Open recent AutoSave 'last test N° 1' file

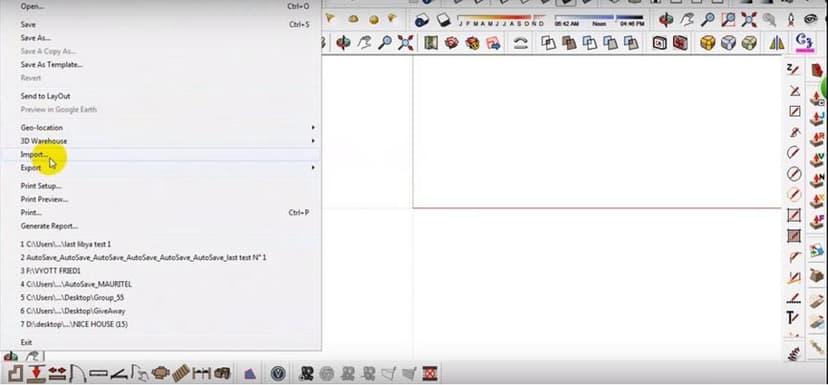(x=143, y=258)
